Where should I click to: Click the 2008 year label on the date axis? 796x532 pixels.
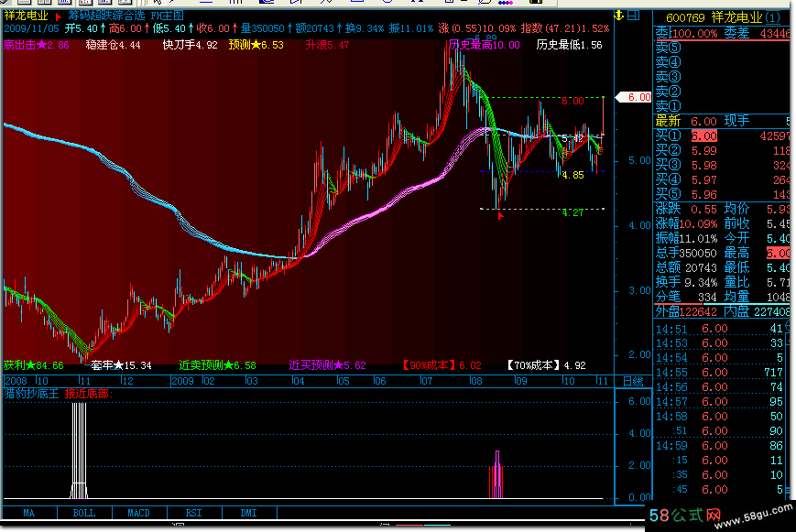16,381
